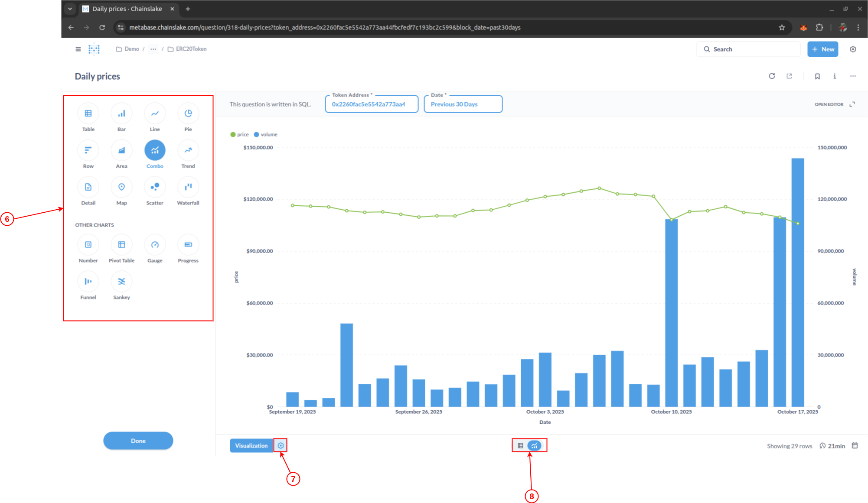Screen dimensions: 868x503
Task: Select the Pie chart visualization
Action: 188,114
